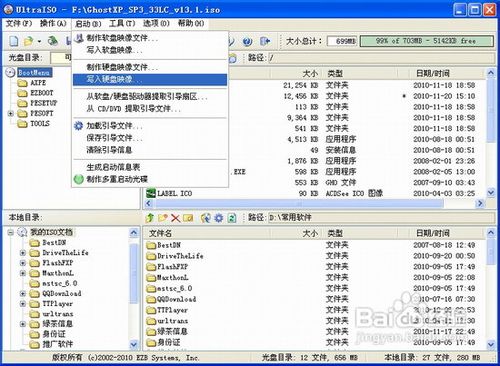Open the 帮助(H) menu
Viewport: 500px width, 366px height.
point(191,23)
